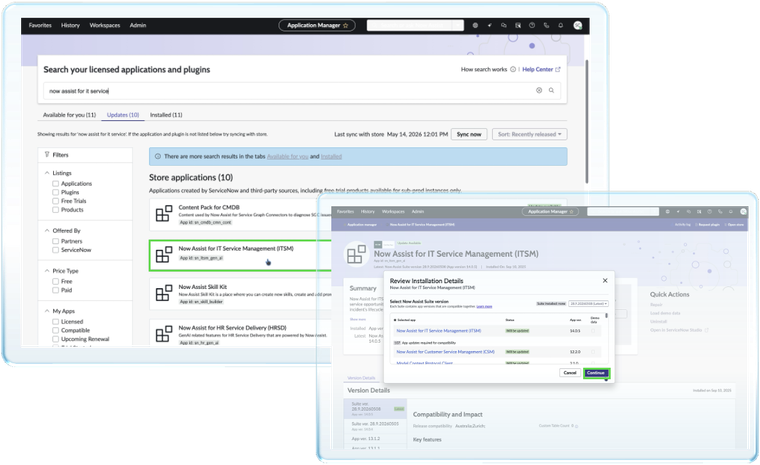Collapse the Offered By filter section
The width and height of the screenshot is (760, 465).
tap(47, 230)
